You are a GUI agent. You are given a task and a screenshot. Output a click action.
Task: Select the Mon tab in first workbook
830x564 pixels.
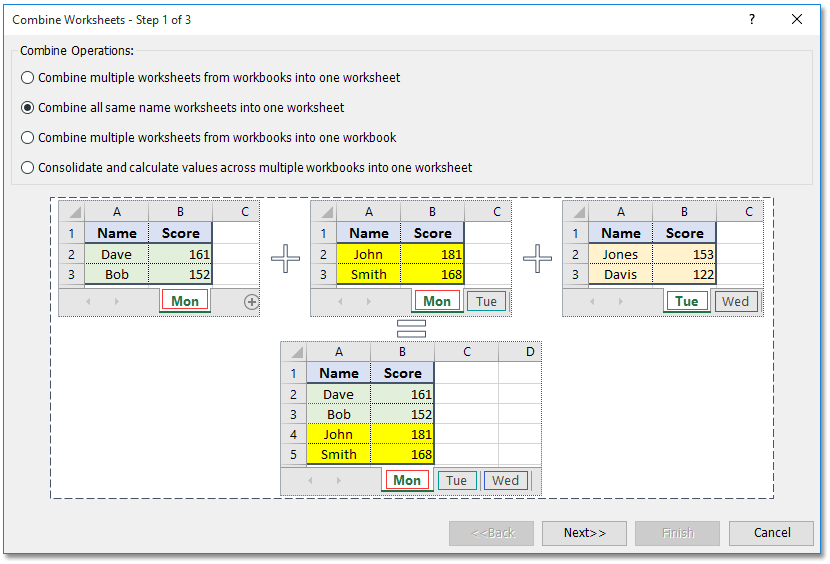click(185, 301)
